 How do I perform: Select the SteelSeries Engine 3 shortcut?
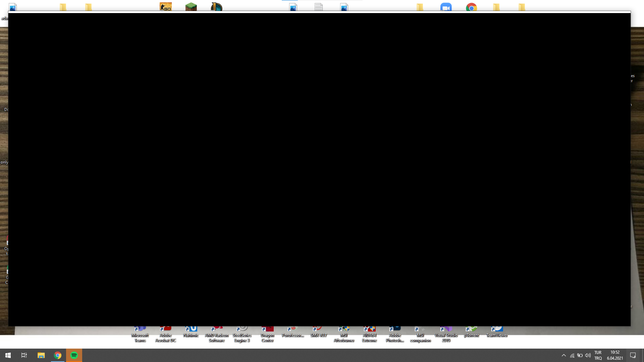(242, 336)
